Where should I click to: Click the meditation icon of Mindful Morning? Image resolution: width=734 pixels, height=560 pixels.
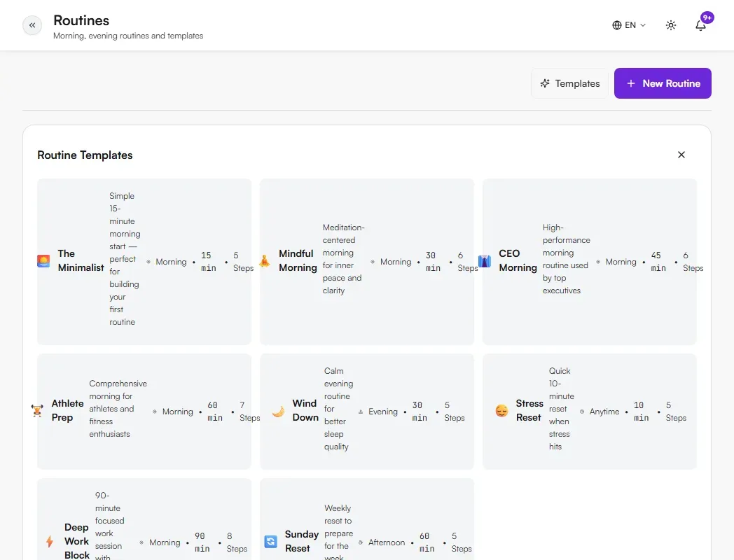point(265,261)
